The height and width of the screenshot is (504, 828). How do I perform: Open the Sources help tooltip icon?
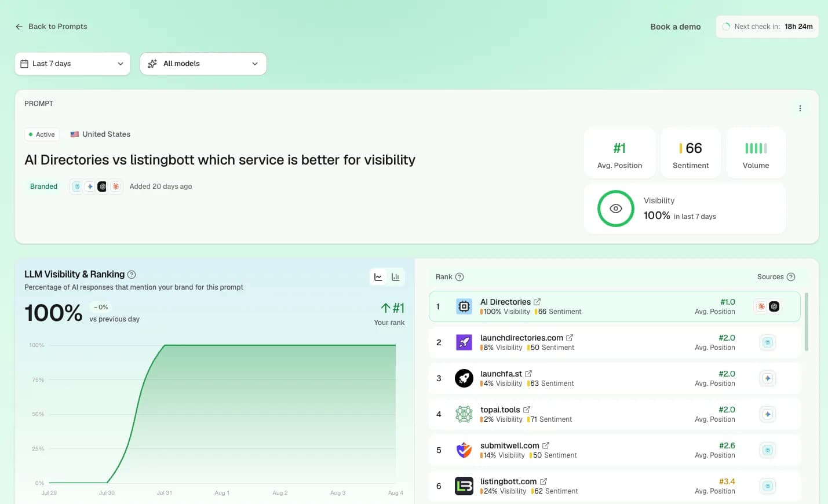click(x=791, y=277)
